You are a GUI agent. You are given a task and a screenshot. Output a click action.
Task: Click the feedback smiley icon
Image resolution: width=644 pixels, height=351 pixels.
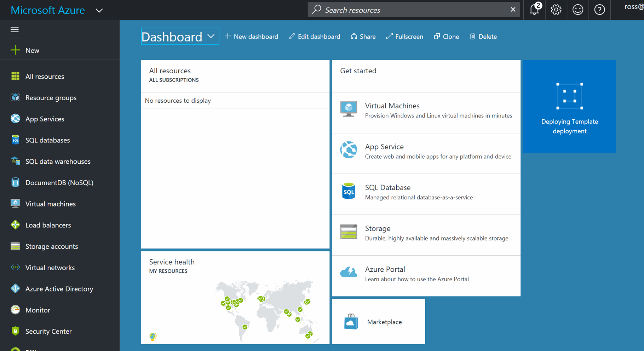click(x=578, y=10)
